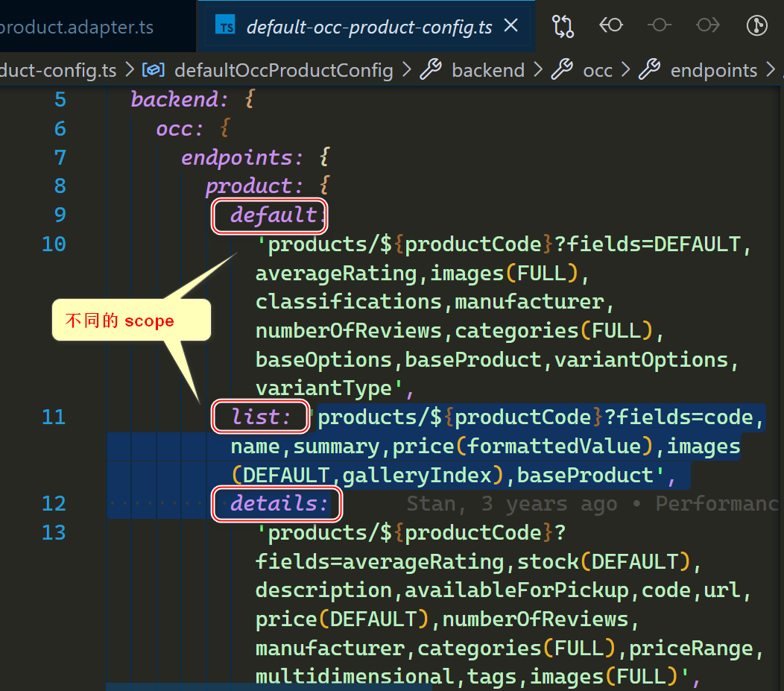784x691 pixels.
Task: Click "multidimensional,tags,images(FULL)'," text
Action: pyautogui.click(x=479, y=677)
